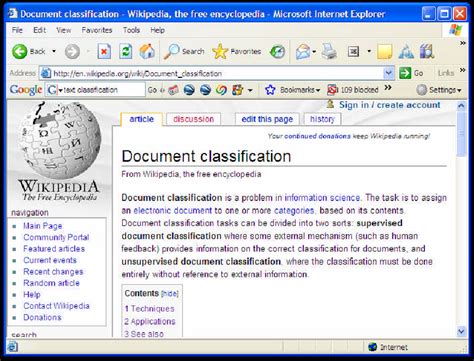
Task: Expand the standard toolbar overflow chevron
Action: pyautogui.click(x=463, y=43)
